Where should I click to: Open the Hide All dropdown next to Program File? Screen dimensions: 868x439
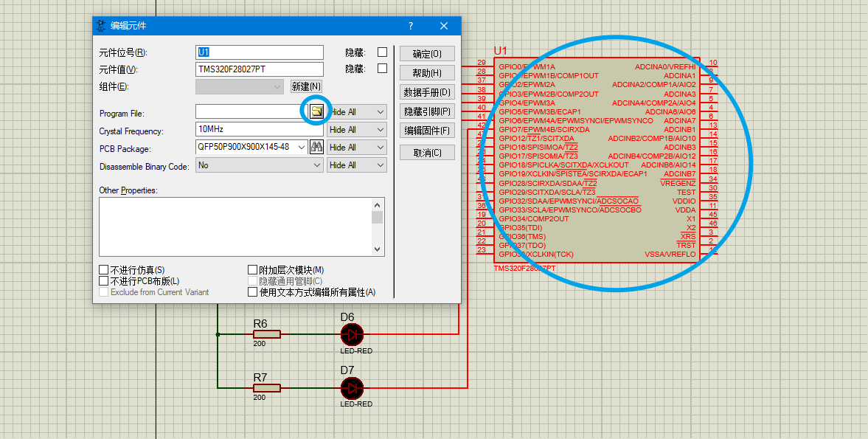point(356,111)
